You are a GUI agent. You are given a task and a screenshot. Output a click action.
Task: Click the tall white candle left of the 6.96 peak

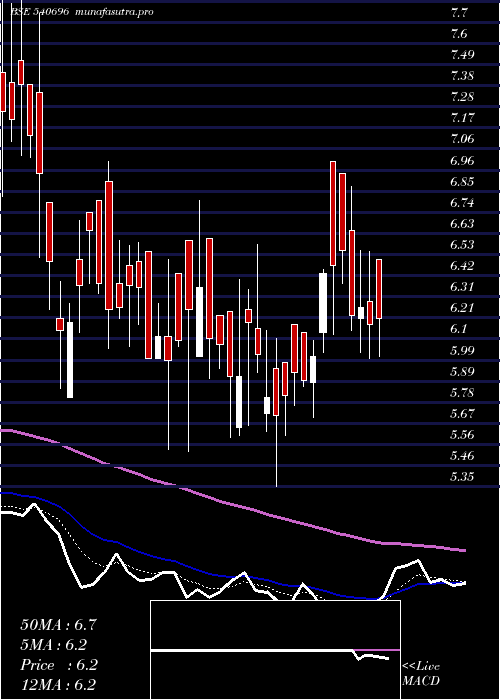[323, 303]
